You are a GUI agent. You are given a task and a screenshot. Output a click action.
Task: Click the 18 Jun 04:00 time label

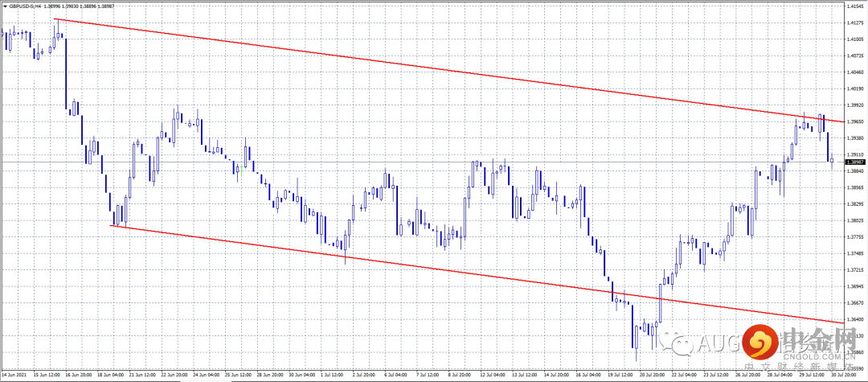pos(112,374)
